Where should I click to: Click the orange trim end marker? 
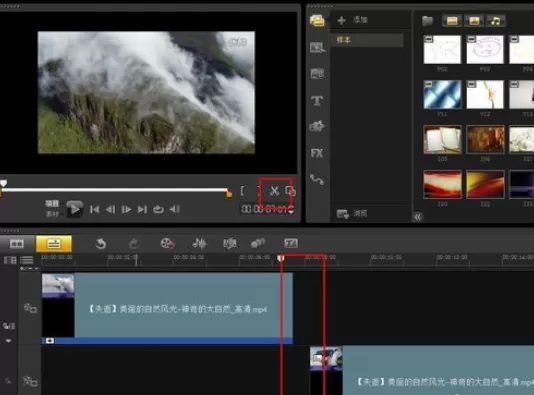[x=229, y=194]
